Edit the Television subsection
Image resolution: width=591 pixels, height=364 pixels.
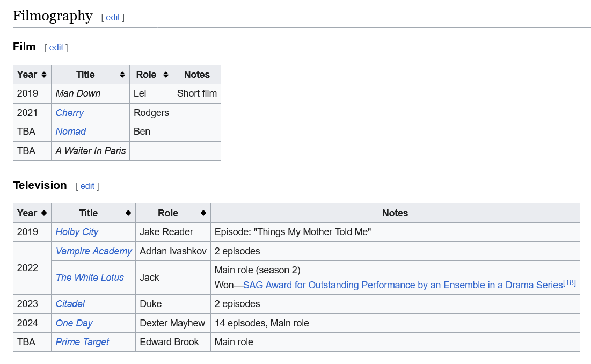87,186
